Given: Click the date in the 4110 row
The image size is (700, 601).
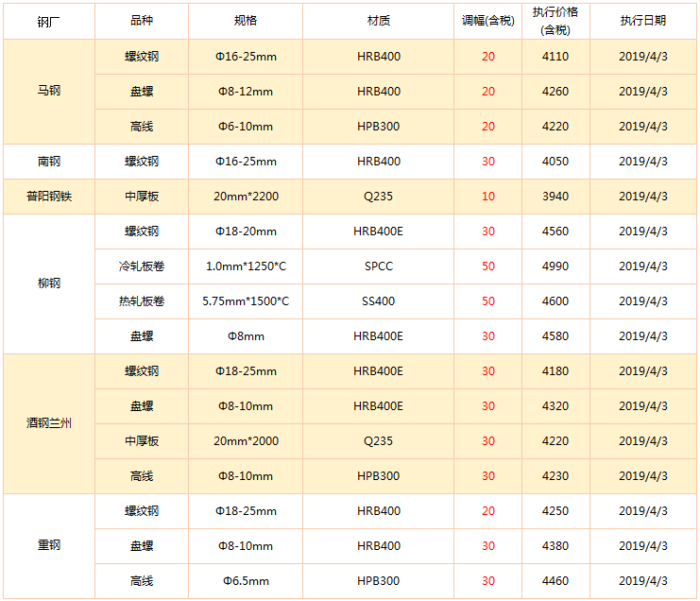Looking at the screenshot, I should [643, 57].
